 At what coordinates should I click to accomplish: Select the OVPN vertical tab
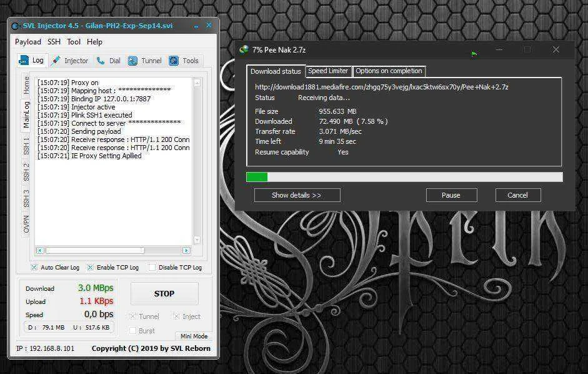click(26, 224)
